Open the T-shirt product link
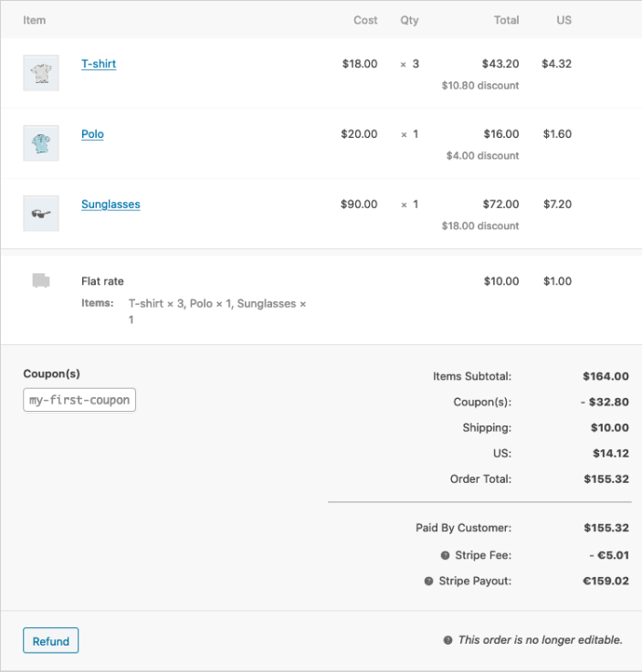Screen dimensions: 642x672 click(99, 64)
